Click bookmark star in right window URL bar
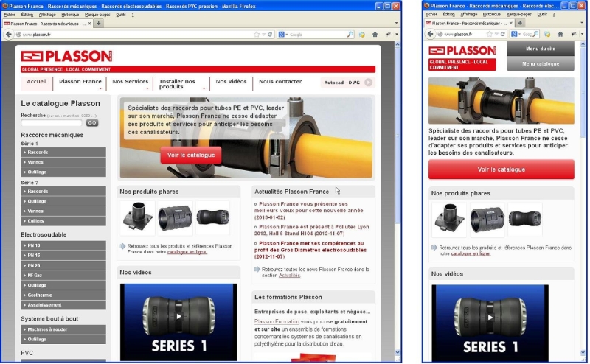This screenshot has height=364, width=590. [489, 34]
